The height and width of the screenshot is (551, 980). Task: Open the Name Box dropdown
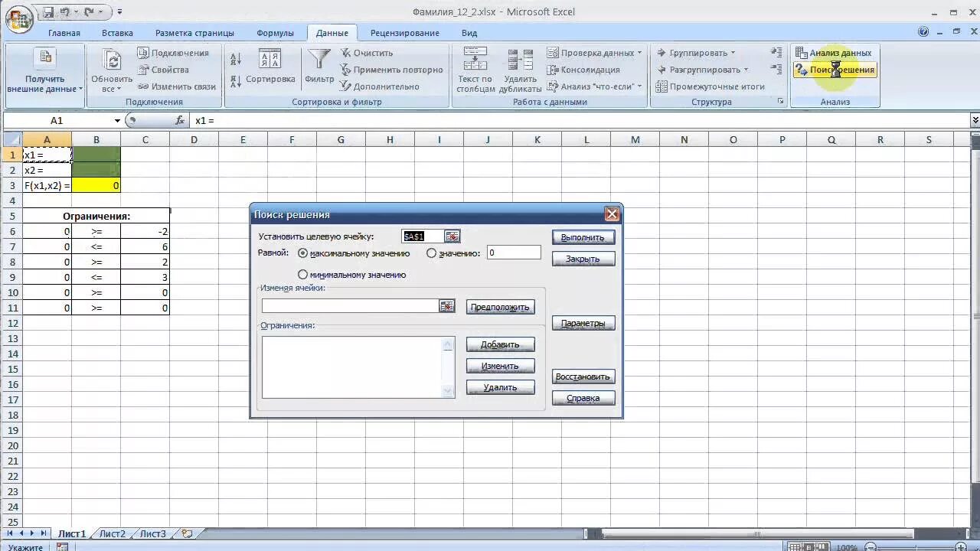click(x=117, y=120)
